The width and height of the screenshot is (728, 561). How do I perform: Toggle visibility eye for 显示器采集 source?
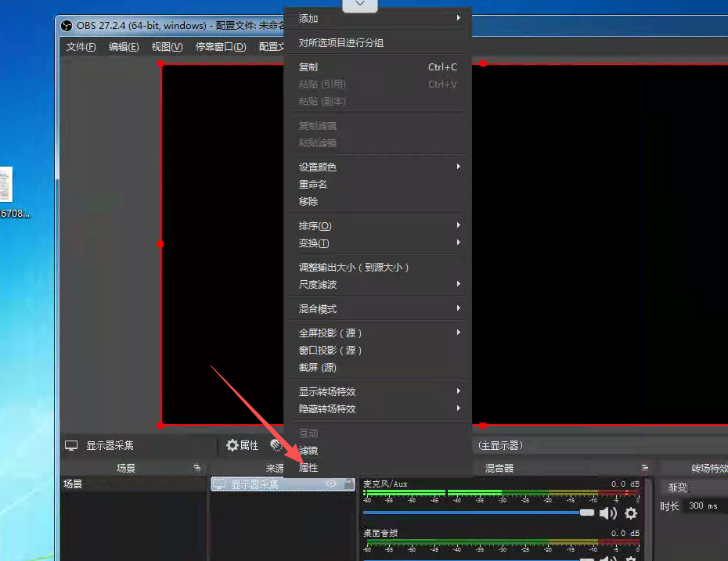point(331,484)
